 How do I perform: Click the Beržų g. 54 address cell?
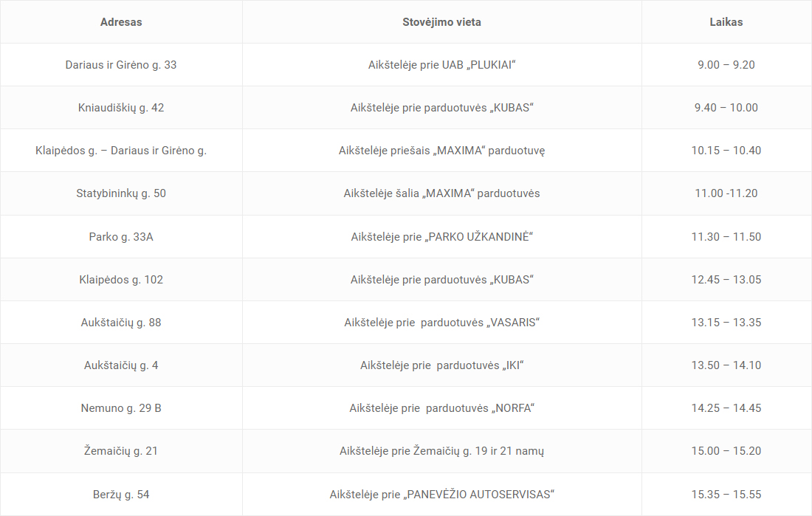click(x=121, y=495)
